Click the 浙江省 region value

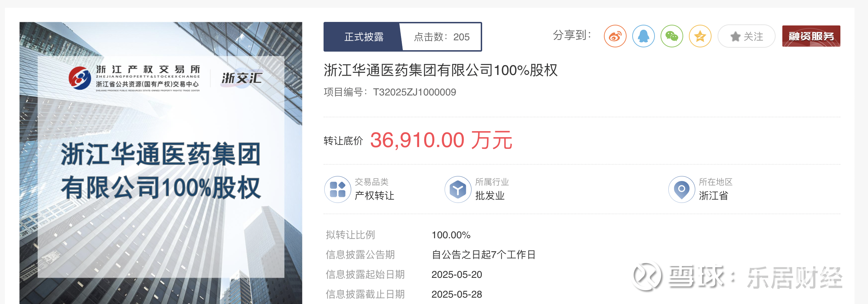coord(714,195)
